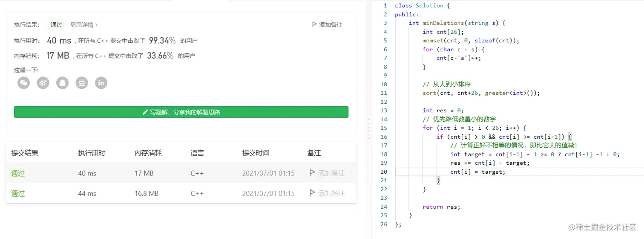
Task: Share result via QQ icon
Action: [63, 83]
